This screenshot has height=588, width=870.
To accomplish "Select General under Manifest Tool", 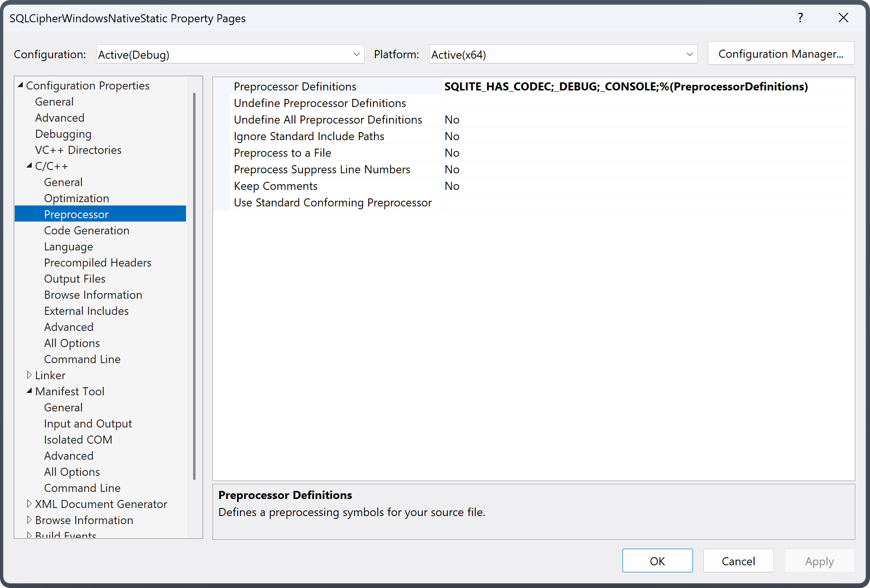I will click(63, 407).
